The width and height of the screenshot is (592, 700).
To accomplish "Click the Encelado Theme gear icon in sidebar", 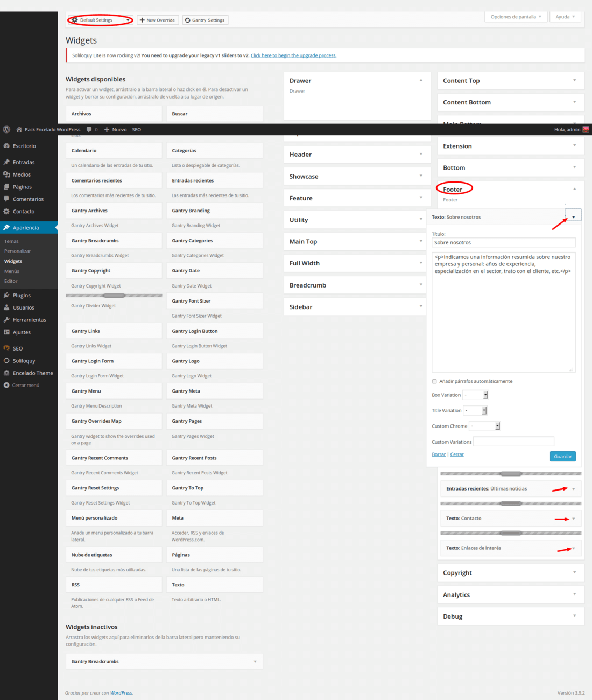I will 6,373.
